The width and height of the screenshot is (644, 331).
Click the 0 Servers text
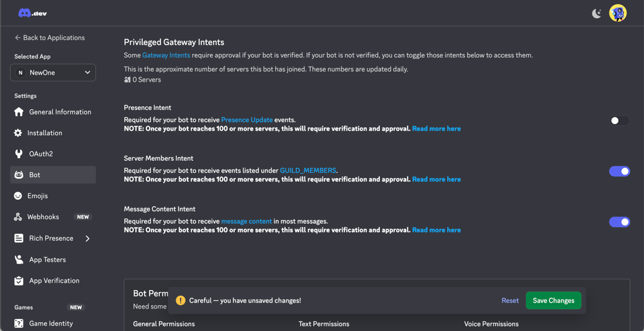147,80
